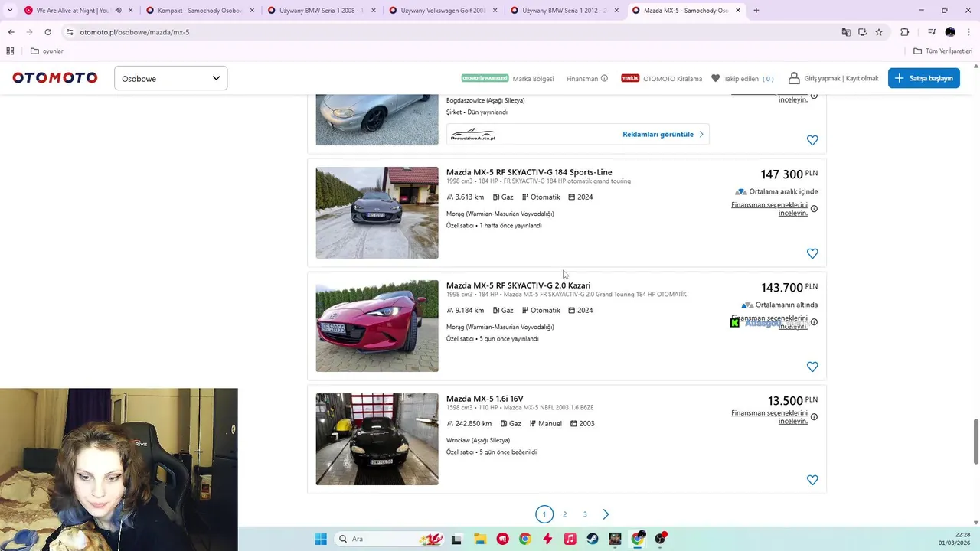
Task: Open Chrome three-dot menu
Action: (x=969, y=32)
